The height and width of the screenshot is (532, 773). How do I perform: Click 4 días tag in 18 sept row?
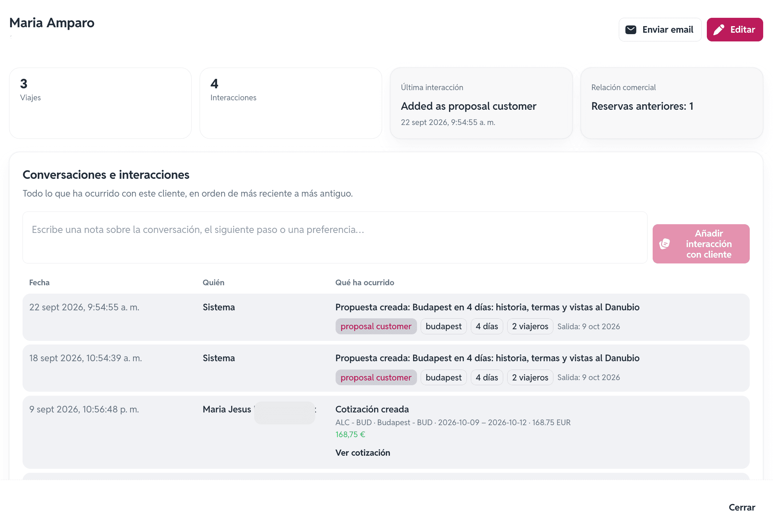click(487, 378)
